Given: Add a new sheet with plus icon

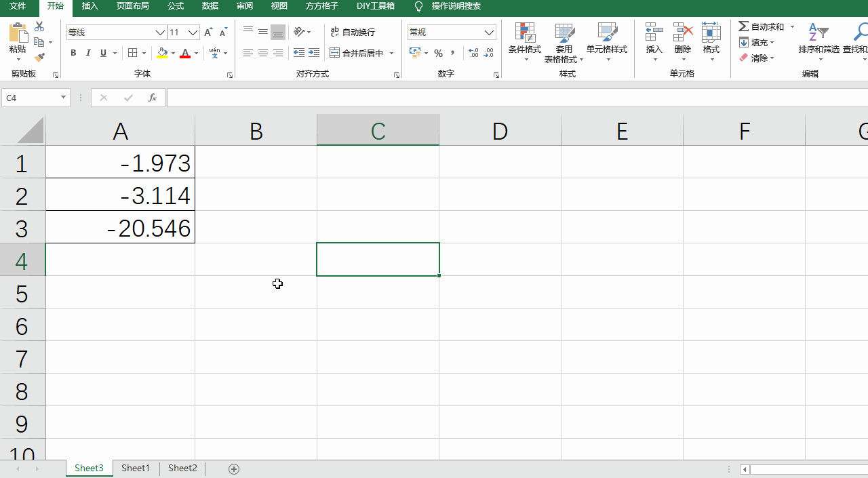Looking at the screenshot, I should 234,469.
